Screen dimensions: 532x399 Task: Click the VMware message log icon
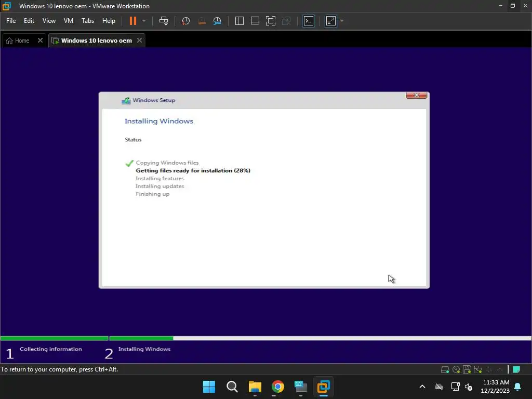coord(516,369)
